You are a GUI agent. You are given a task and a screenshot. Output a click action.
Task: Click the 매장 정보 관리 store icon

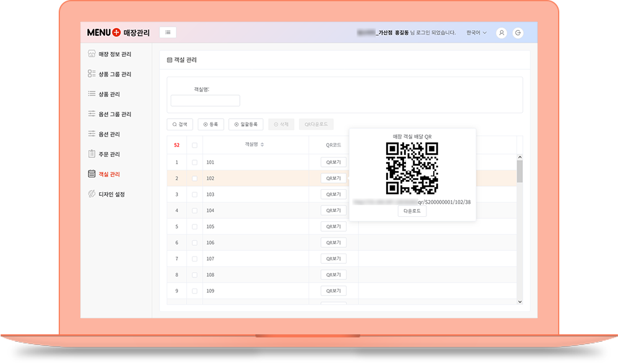click(92, 54)
